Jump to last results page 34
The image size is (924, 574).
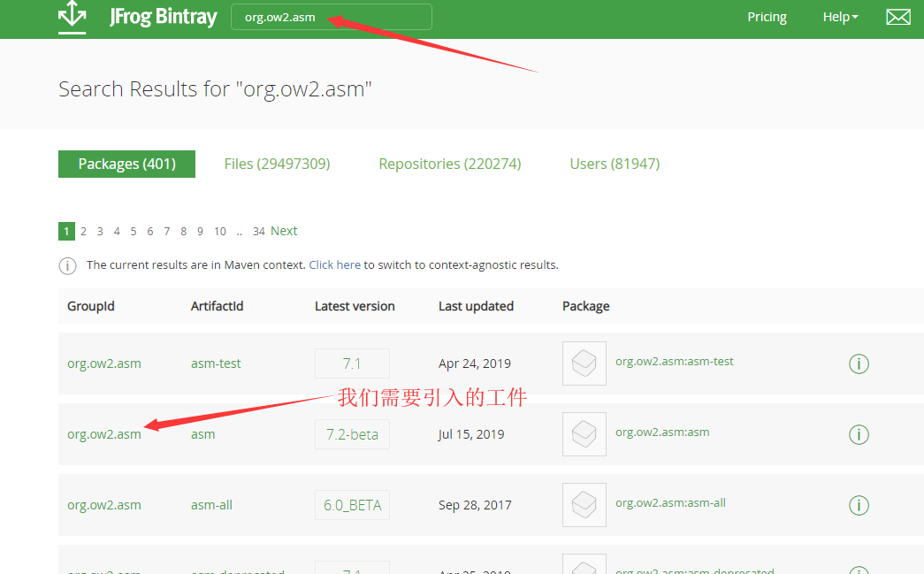[259, 232]
